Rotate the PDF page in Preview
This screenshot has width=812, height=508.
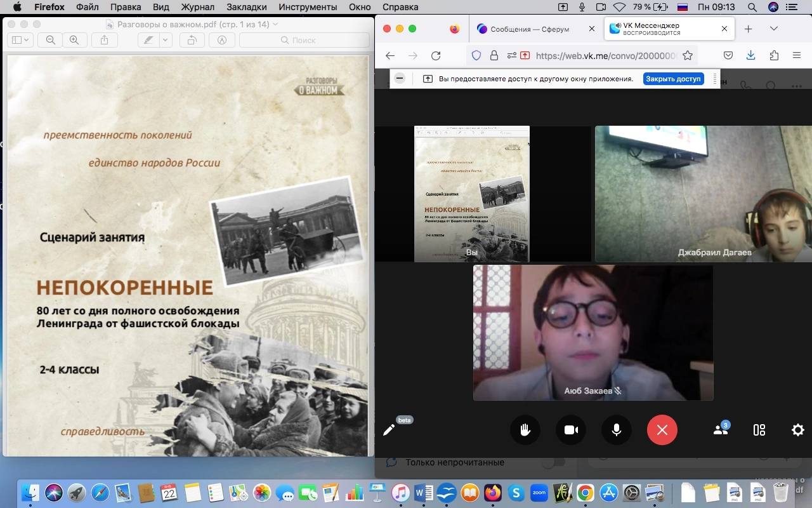[191, 40]
